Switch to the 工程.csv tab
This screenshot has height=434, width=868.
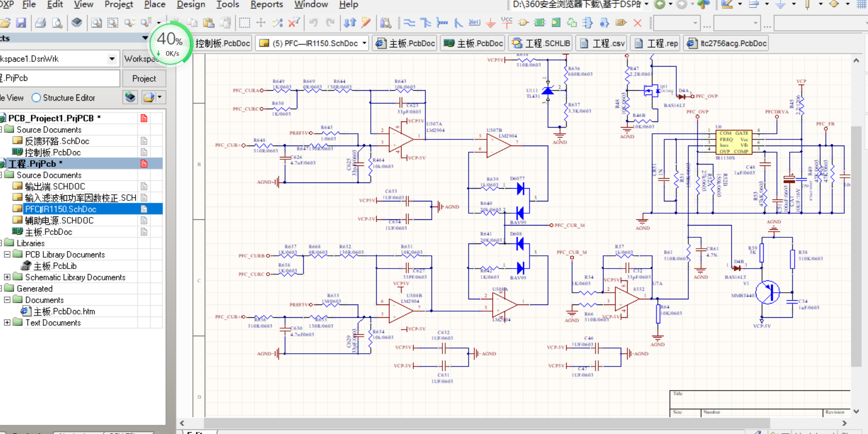(602, 43)
